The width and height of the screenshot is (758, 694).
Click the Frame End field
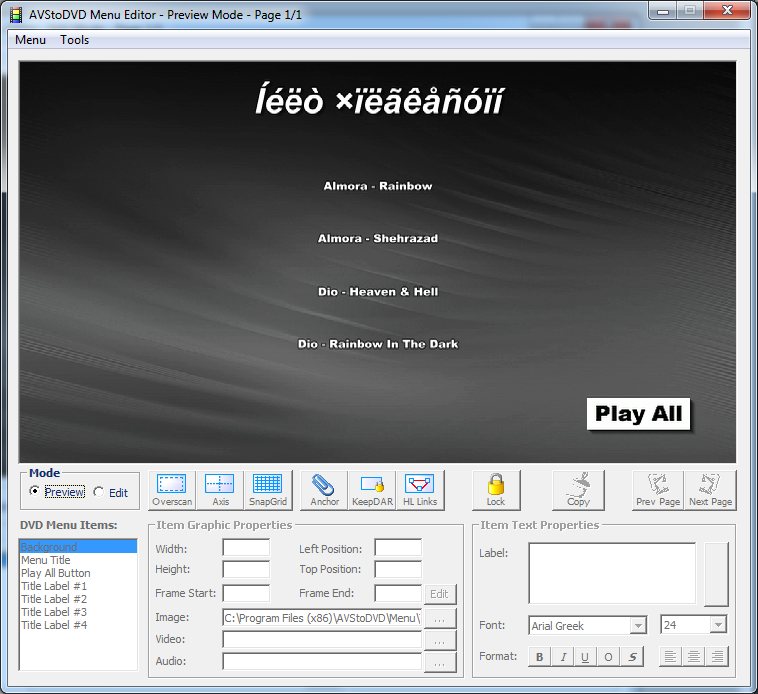click(398, 593)
